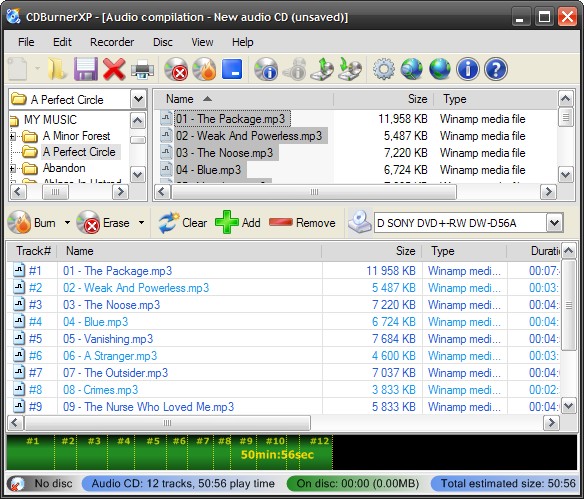Open the Burn options dropdown arrow

tap(67, 223)
